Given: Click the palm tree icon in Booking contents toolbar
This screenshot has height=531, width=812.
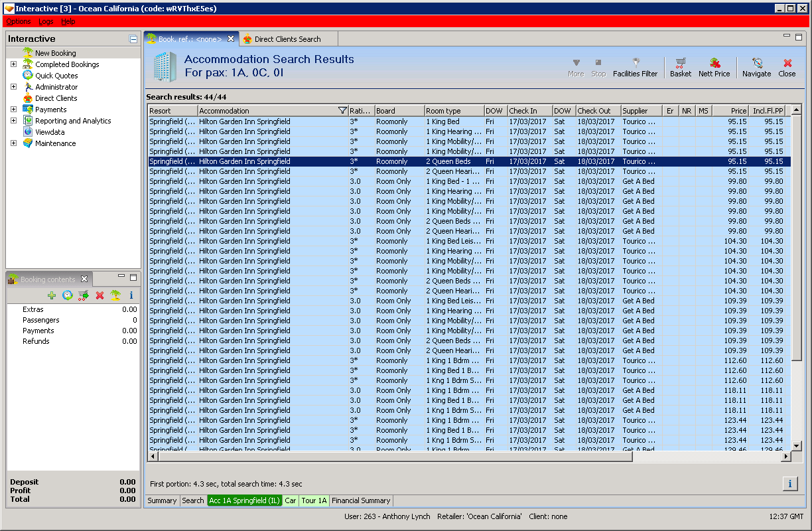Looking at the screenshot, I should point(115,295).
